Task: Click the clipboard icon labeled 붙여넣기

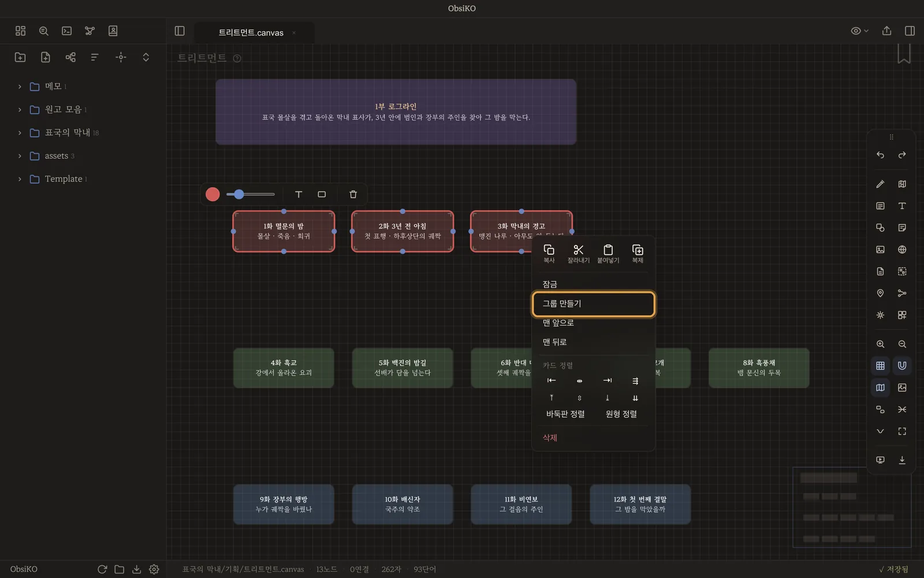Action: pyautogui.click(x=608, y=253)
